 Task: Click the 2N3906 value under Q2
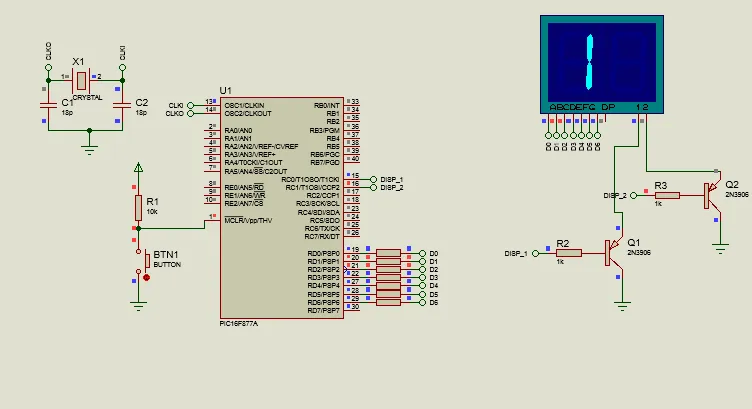737,195
